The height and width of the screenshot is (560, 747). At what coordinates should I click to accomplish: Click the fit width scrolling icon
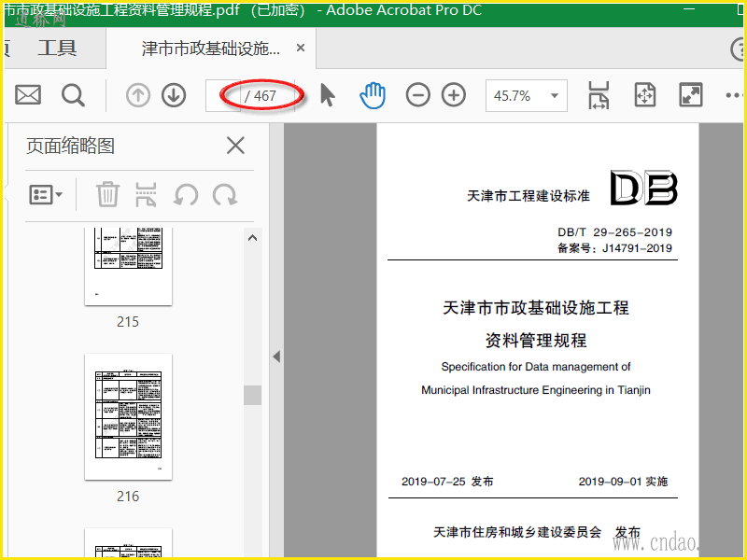click(599, 95)
